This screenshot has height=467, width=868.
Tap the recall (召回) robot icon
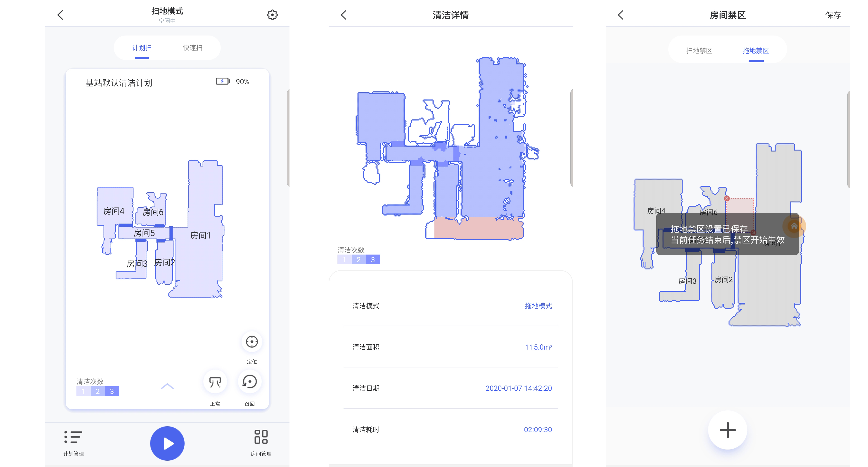[250, 382]
